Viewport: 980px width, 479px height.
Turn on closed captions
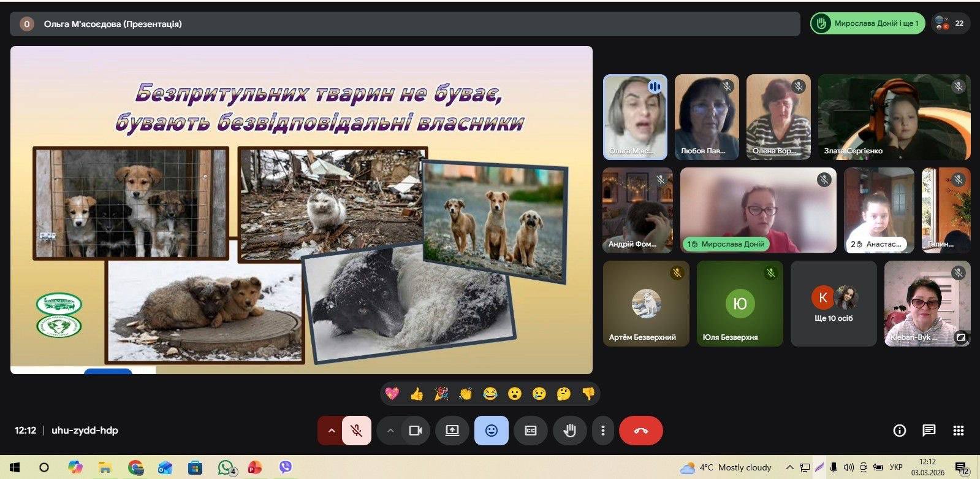click(x=531, y=431)
